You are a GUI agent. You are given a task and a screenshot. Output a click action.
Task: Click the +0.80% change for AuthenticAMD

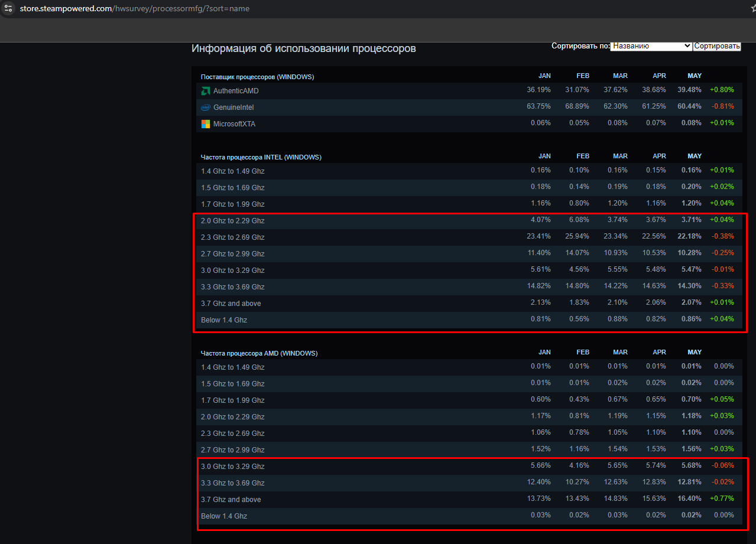point(722,90)
